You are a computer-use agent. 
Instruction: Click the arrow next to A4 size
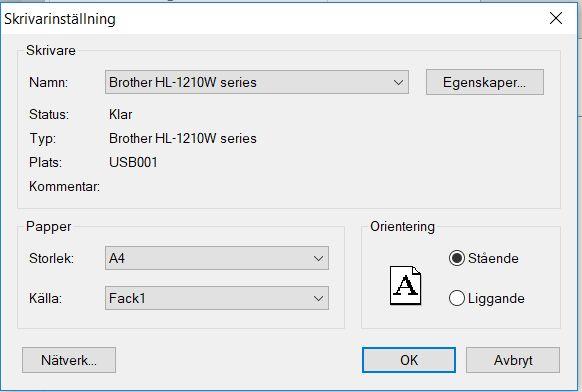coord(318,258)
